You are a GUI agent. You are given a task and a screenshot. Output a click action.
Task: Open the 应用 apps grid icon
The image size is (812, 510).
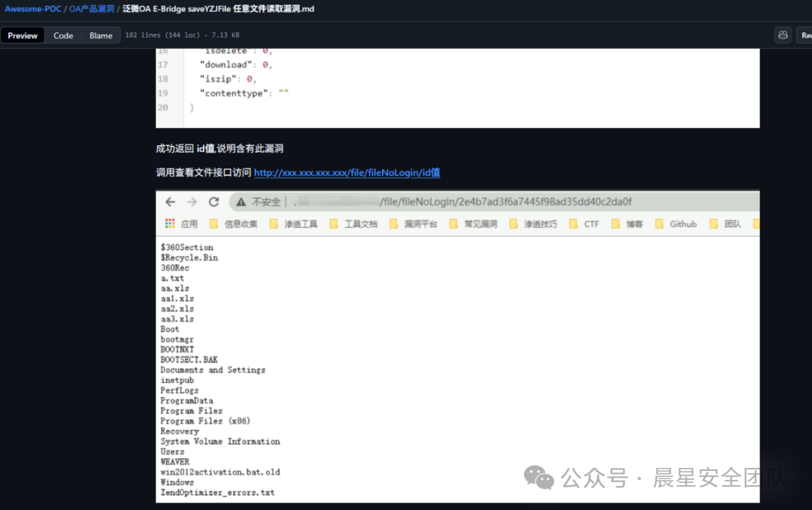[170, 223]
